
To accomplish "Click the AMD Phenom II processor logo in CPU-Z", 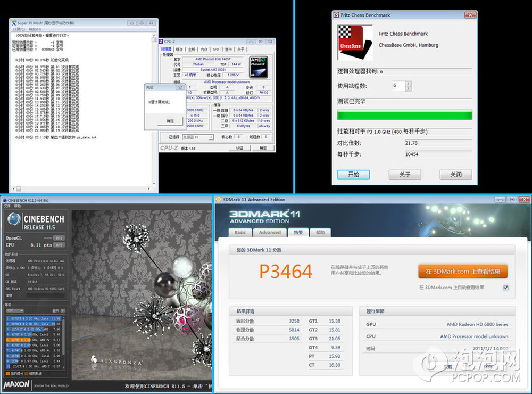I will pos(259,67).
